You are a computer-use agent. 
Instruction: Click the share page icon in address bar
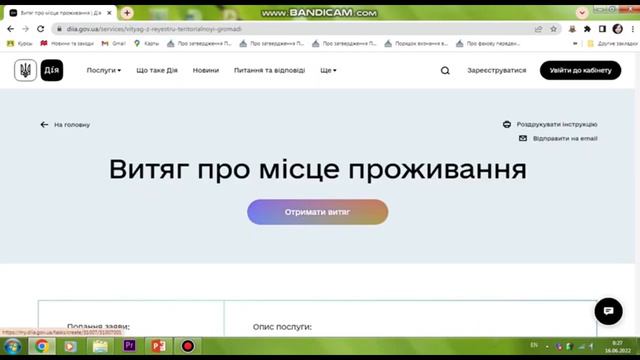(538, 29)
